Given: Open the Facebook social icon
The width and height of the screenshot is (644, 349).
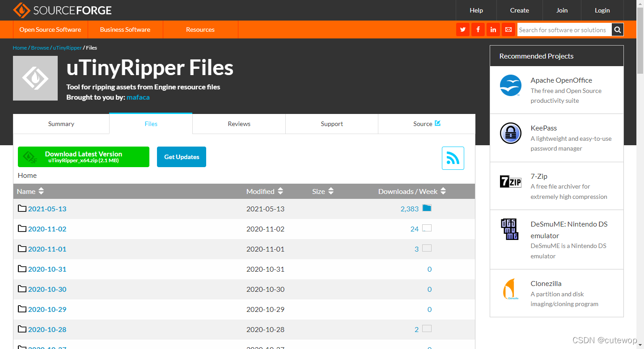Looking at the screenshot, I should (478, 29).
